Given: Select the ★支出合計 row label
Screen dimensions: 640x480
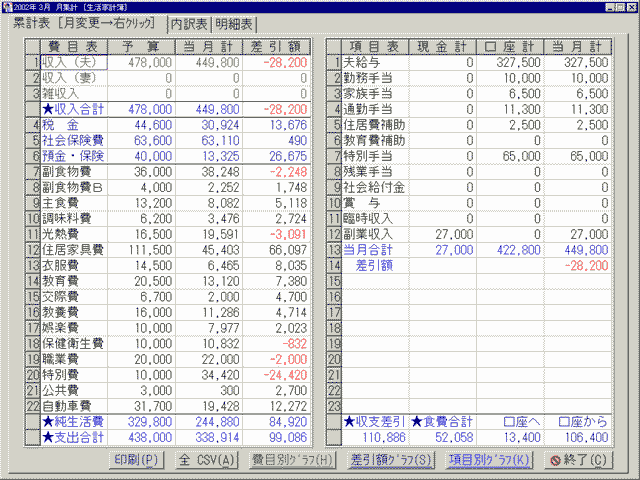Looking at the screenshot, I should pyautogui.click(x=74, y=438).
